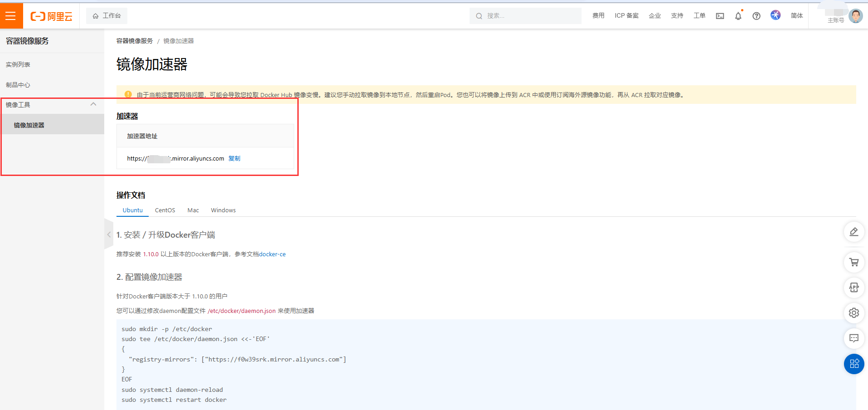Switch to the CentOS tab
This screenshot has width=868, height=410.
pyautogui.click(x=165, y=210)
